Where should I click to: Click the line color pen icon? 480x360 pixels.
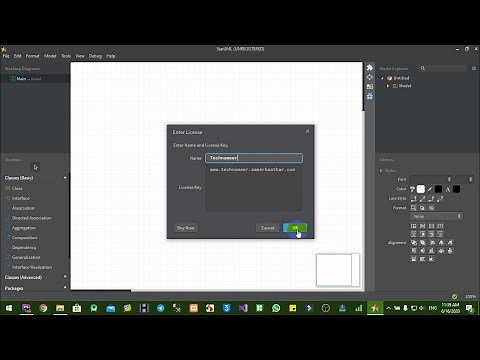tap(430, 189)
